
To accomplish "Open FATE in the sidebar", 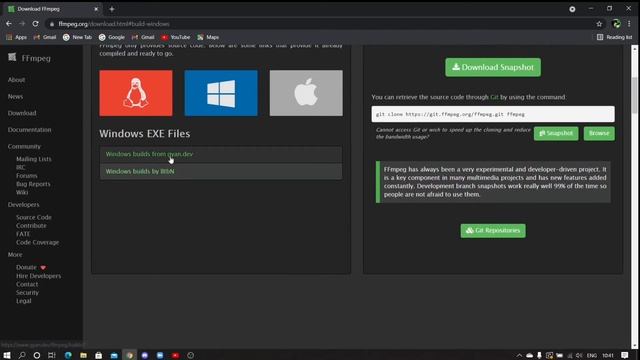I will [x=23, y=234].
